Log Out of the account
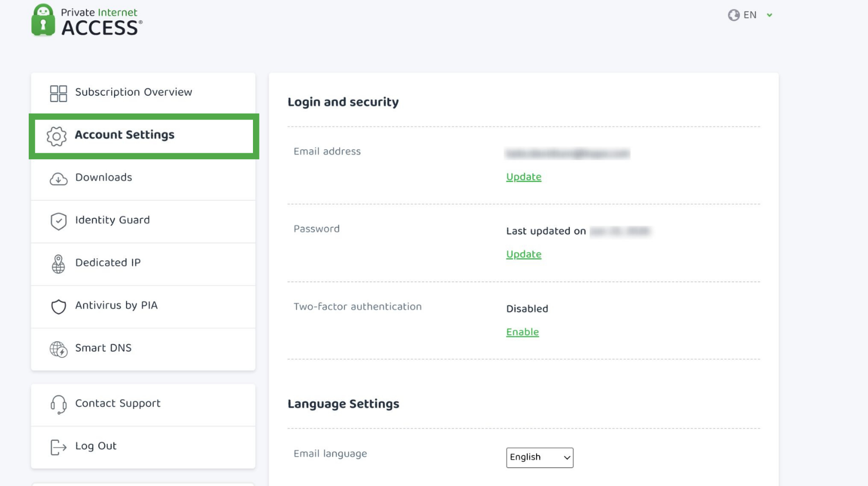Viewport: 868px width, 486px height. click(143, 447)
